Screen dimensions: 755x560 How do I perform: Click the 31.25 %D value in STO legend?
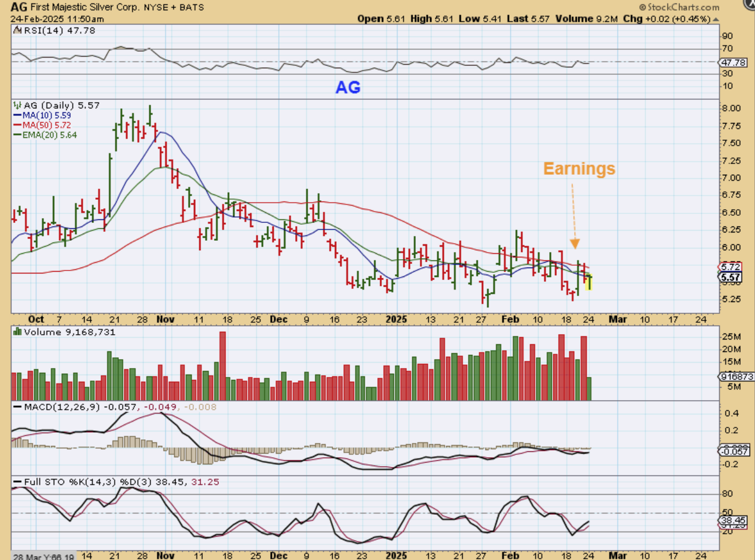click(x=205, y=482)
